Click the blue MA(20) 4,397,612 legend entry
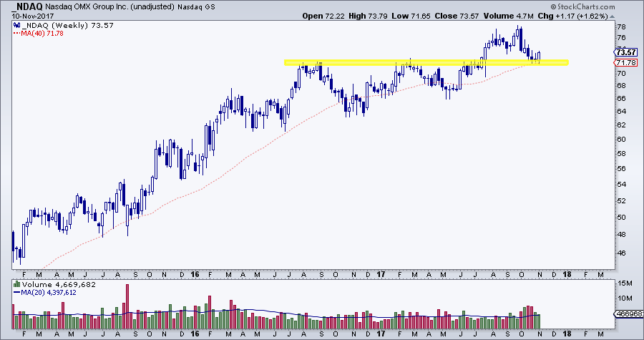Image resolution: width=644 pixels, height=340 pixels. [45, 292]
